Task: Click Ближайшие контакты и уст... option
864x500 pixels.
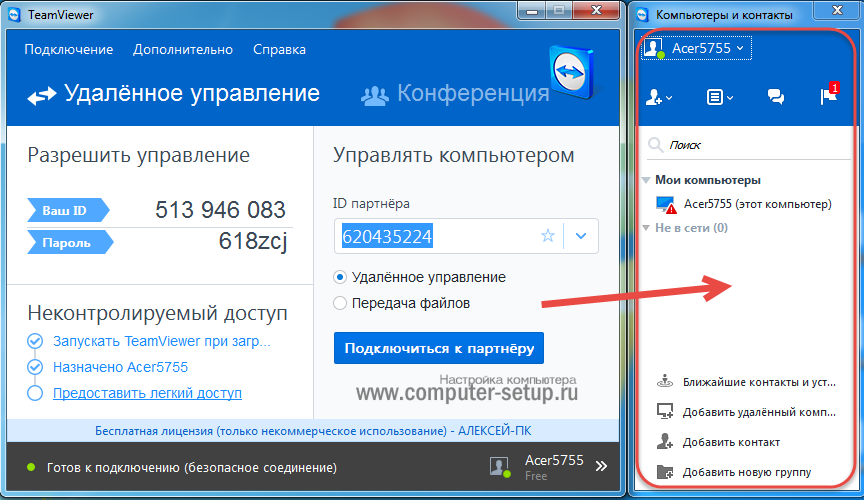Action: coord(759,382)
